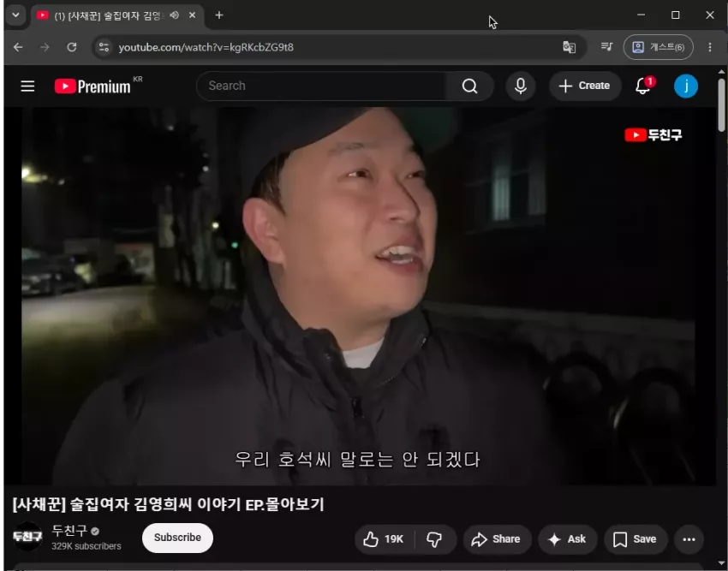728x571 pixels.
Task: Click the page vertical scrollbar thumb
Action: click(x=721, y=104)
